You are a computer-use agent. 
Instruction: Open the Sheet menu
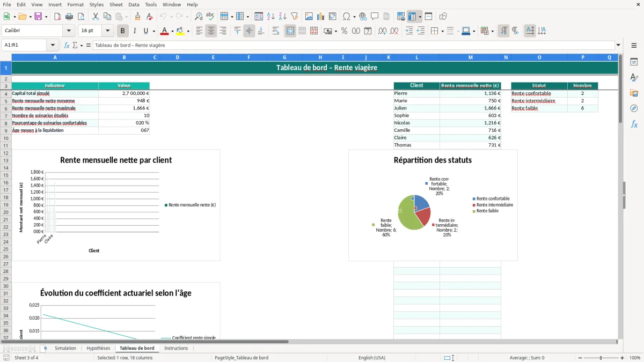pyautogui.click(x=116, y=4)
